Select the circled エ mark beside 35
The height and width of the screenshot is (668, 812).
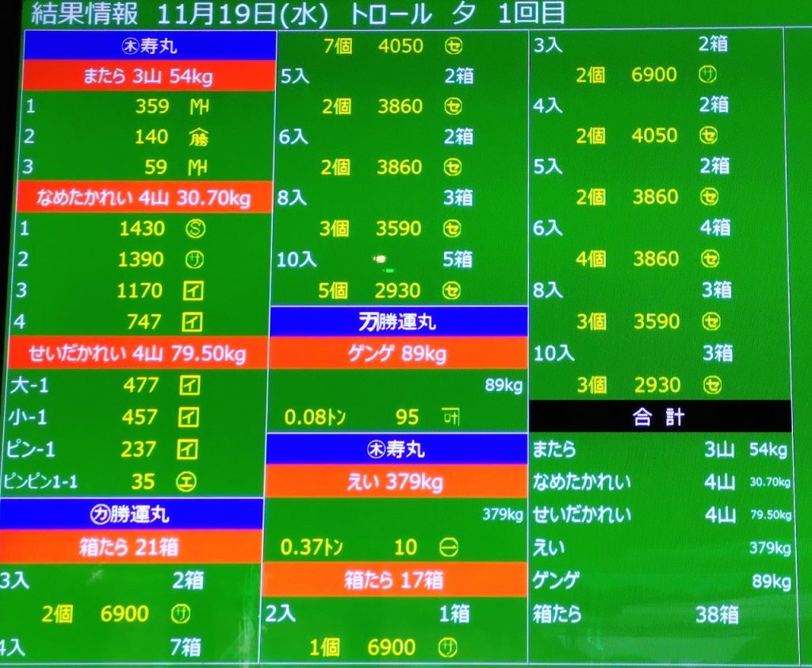point(190,482)
